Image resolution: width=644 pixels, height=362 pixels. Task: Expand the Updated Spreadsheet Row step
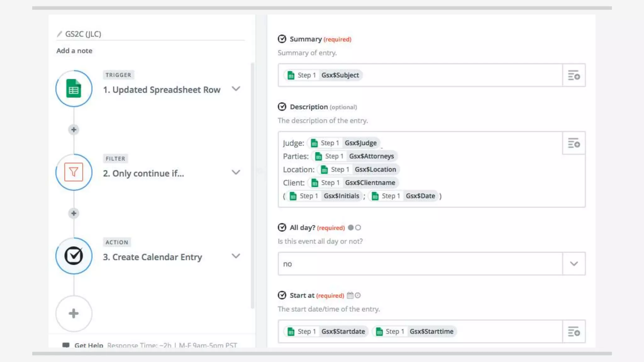pos(236,89)
